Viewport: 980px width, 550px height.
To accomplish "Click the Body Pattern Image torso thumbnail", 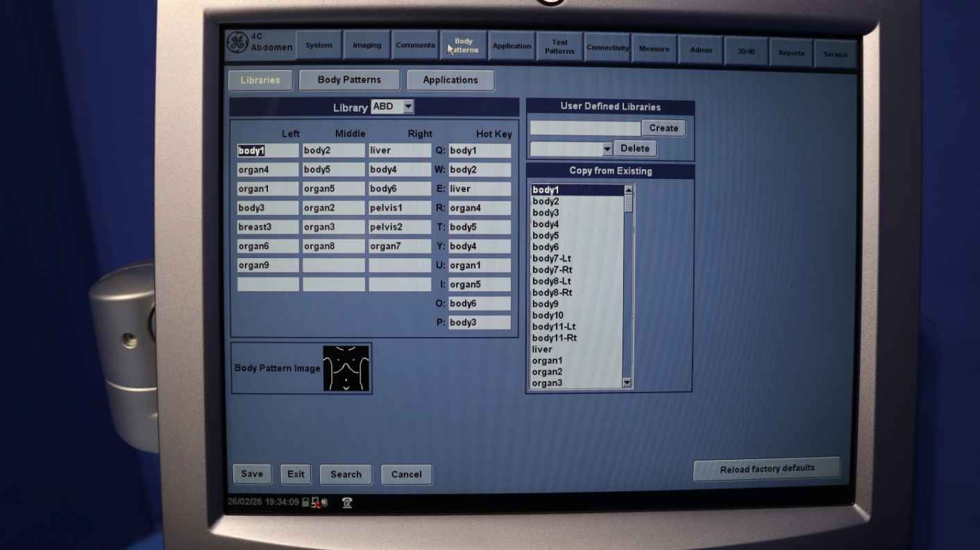I will [x=346, y=368].
